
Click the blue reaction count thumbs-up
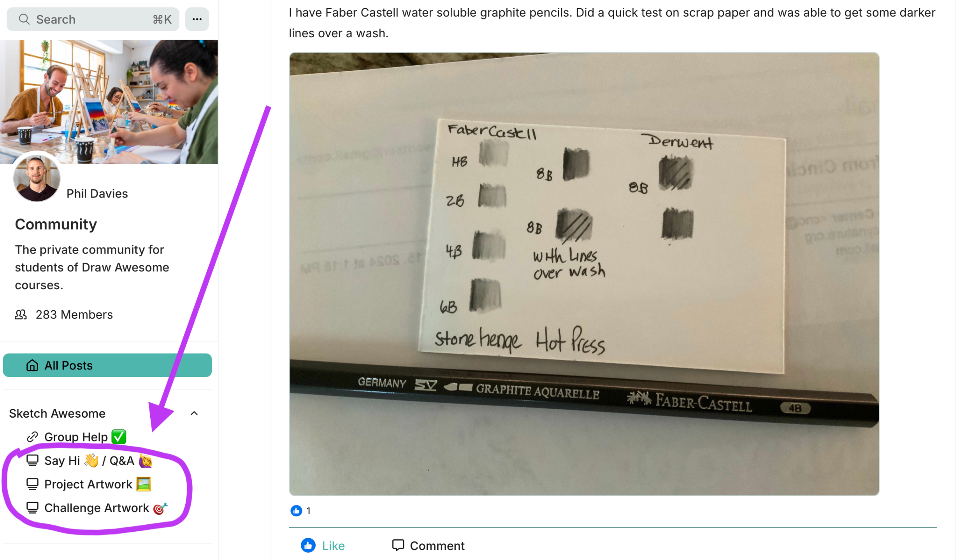pos(296,511)
